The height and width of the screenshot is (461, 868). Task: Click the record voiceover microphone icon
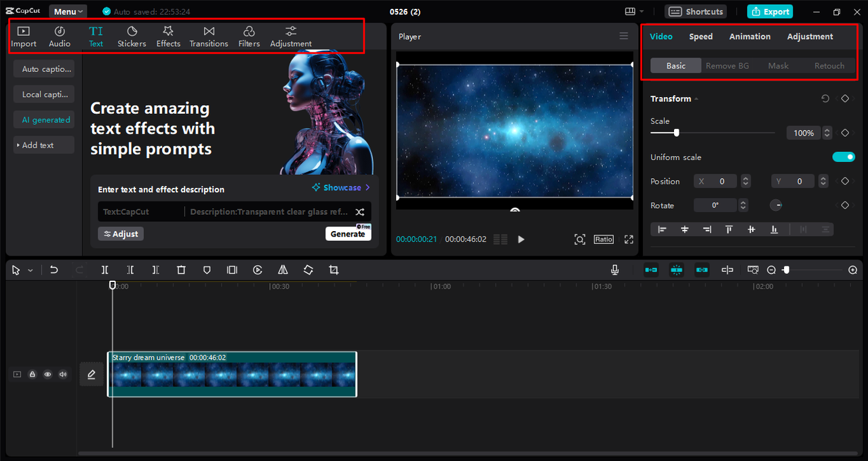[614, 270]
